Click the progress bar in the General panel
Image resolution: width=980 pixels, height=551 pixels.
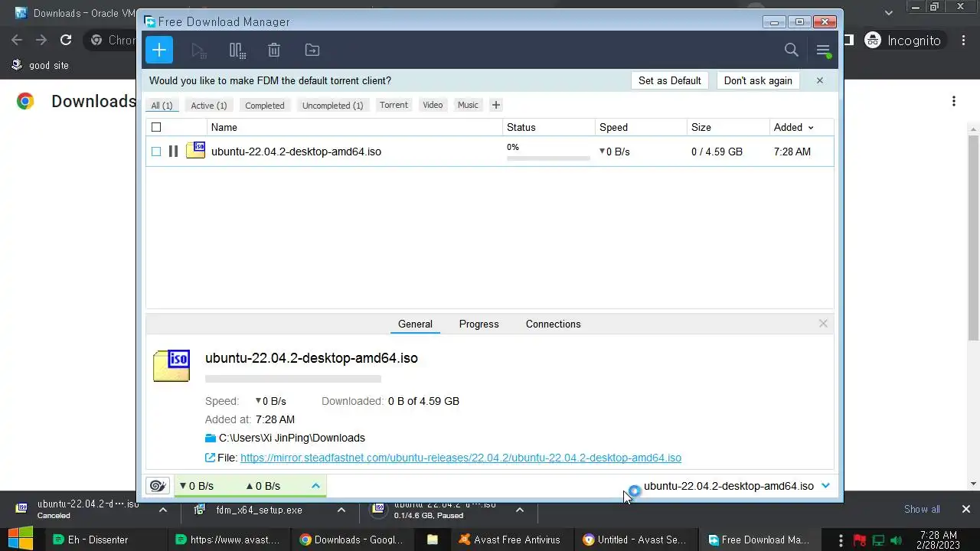pyautogui.click(x=293, y=379)
